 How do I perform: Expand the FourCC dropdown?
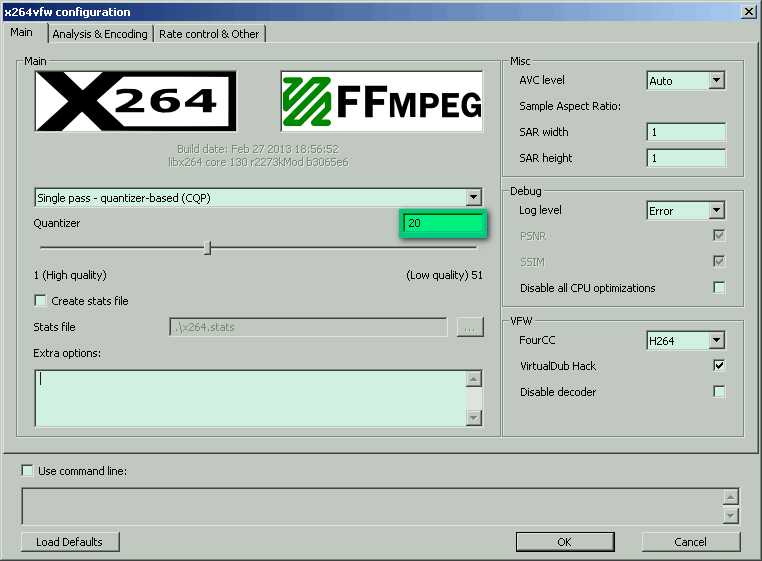tap(716, 340)
